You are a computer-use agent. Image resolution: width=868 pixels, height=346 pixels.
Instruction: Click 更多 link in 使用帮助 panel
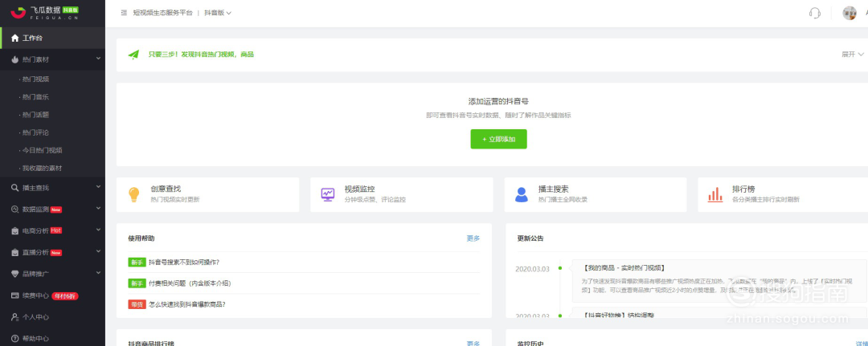[473, 238]
